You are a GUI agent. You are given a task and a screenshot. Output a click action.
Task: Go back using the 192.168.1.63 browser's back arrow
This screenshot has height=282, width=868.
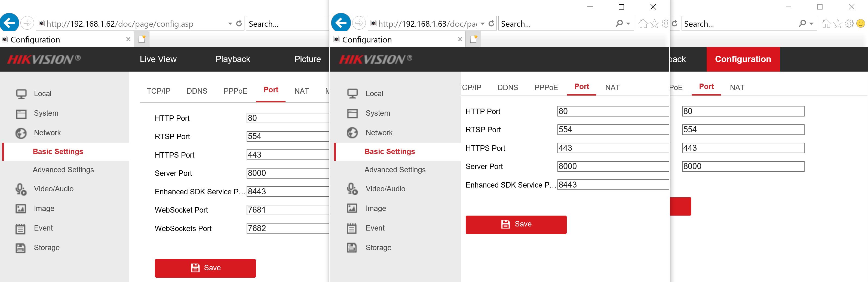[341, 23]
